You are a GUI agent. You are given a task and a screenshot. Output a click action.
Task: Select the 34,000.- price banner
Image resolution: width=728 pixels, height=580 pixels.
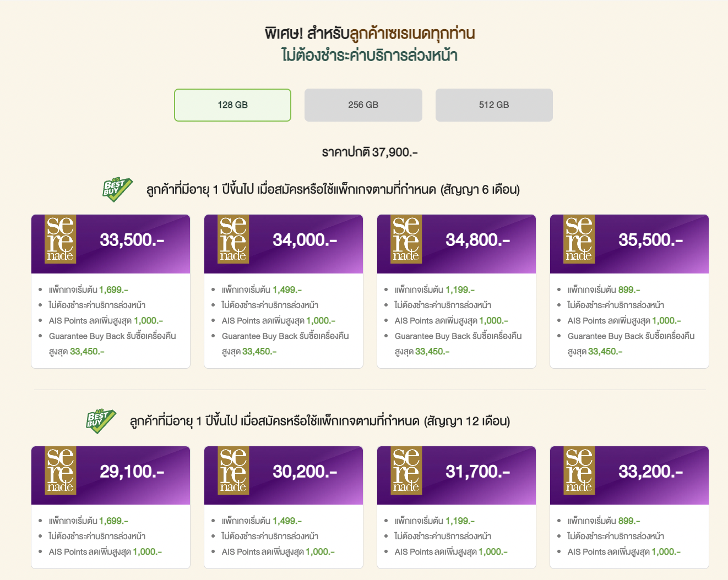(x=305, y=240)
